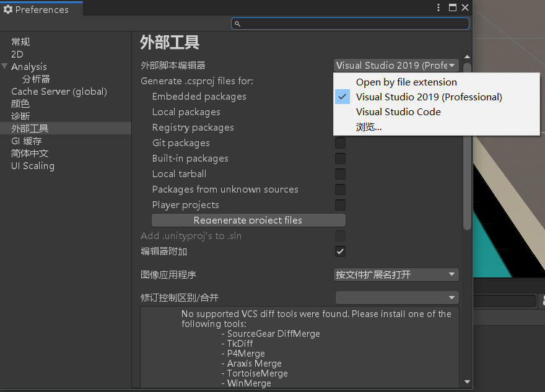Focus the Preferences search field
Screen dimensions: 545x392
click(x=350, y=24)
